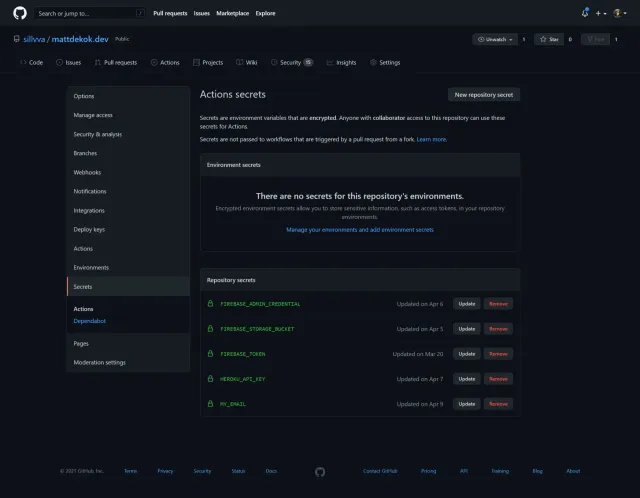Viewport: 640px width, 498px height.
Task: Click the lock icon beside FIREBASE_ADMIN_CREDENTIAL
Action: (210, 304)
